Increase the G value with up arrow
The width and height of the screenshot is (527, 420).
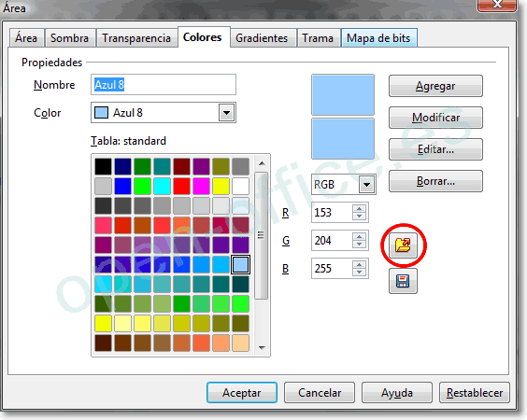click(x=360, y=237)
